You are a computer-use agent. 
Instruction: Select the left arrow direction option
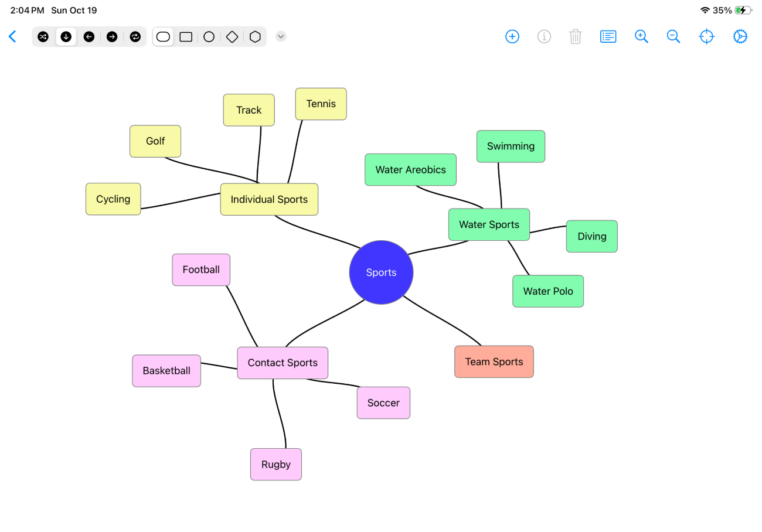tap(89, 37)
